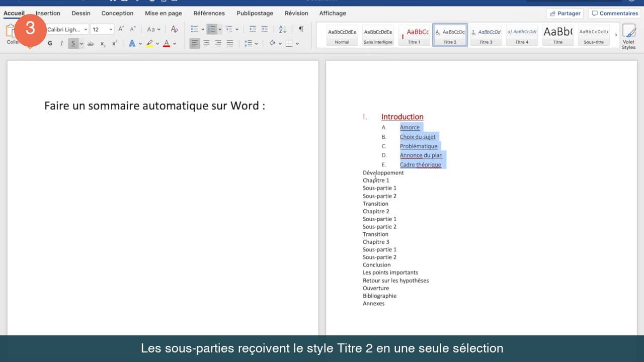Insert a bulleted list
The image size is (644, 362).
coord(195,29)
